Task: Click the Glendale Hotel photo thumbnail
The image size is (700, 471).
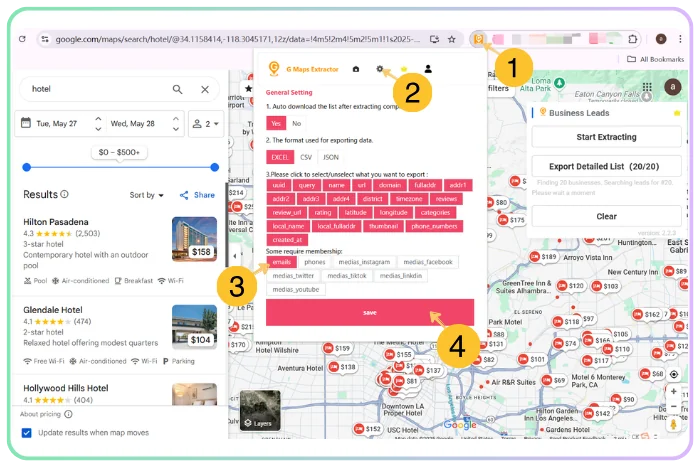Action: [x=195, y=327]
